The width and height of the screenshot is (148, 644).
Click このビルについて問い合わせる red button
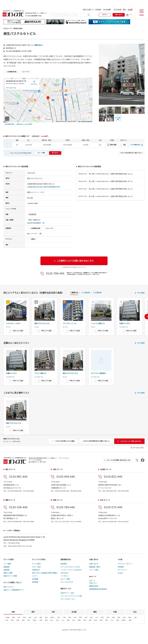pyautogui.click(x=129, y=441)
